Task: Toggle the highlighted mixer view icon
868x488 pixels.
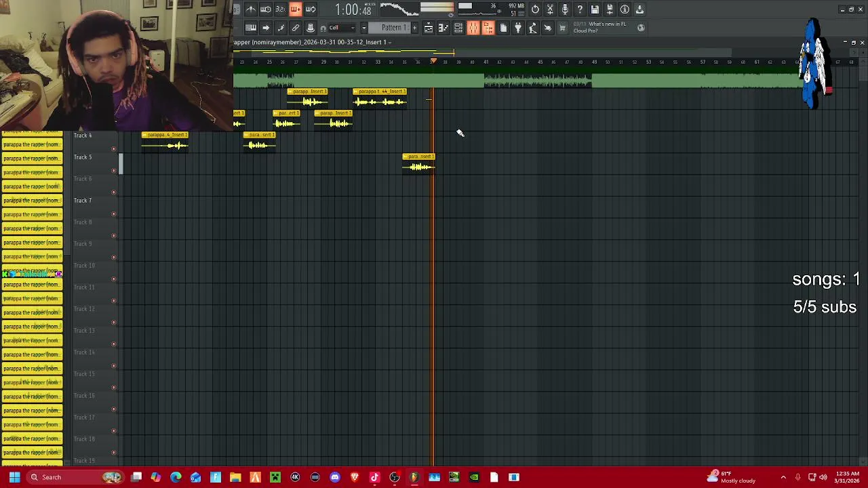Action: click(x=473, y=28)
